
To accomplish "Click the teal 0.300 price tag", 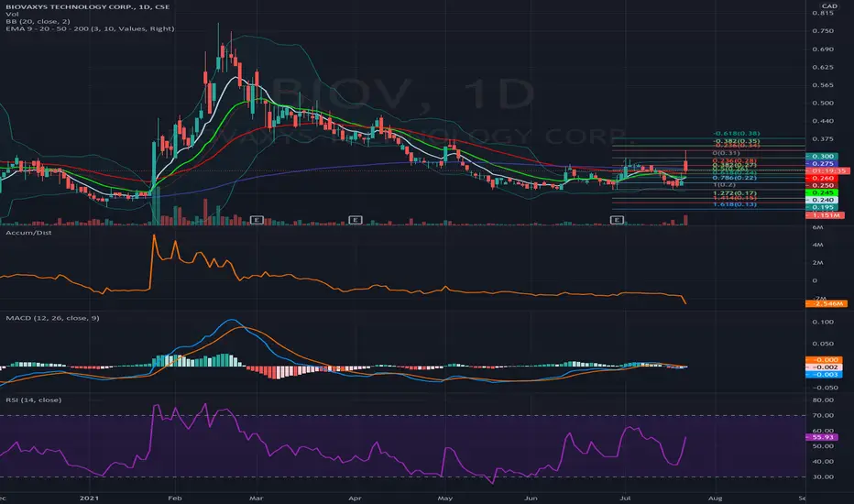I will tap(821, 157).
